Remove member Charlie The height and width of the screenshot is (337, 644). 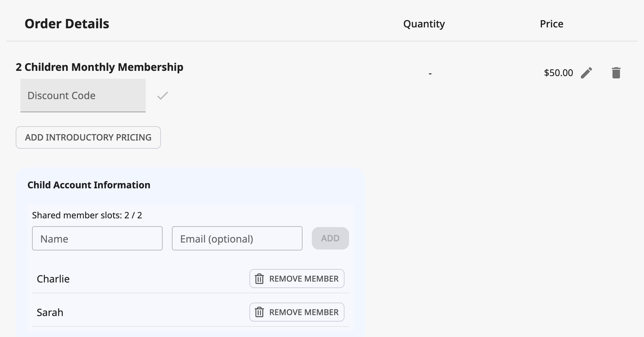[296, 279]
